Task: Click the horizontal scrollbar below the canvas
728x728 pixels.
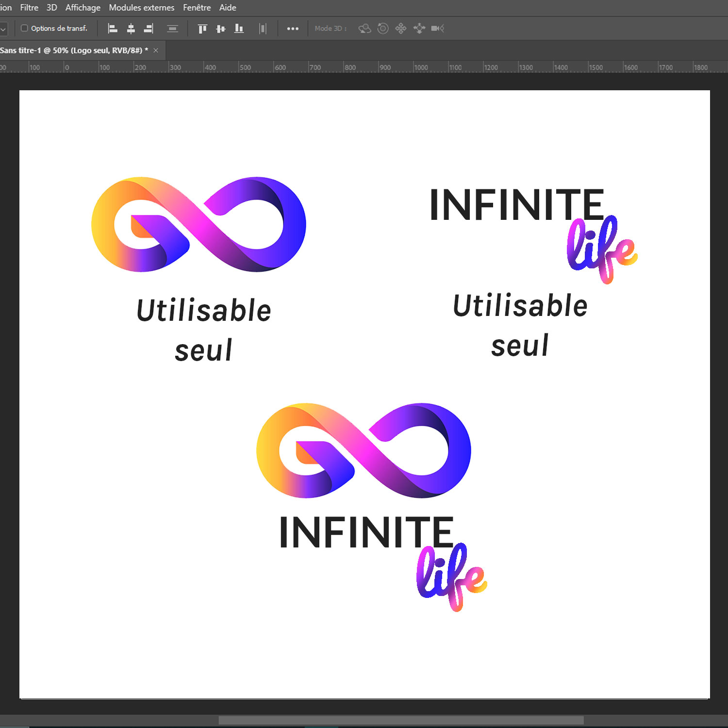Action: (401, 720)
